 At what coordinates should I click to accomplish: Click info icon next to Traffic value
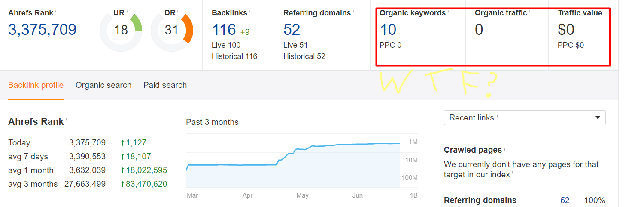pyautogui.click(x=605, y=11)
